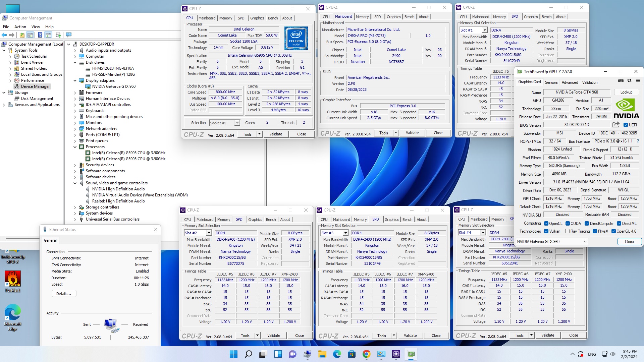Click Scan for hardware changes toolbar icon
644x362 pixels.
pyautogui.click(x=69, y=35)
